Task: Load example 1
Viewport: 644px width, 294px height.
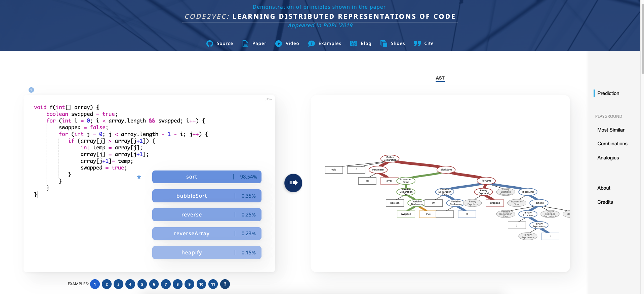Action: tap(95, 284)
